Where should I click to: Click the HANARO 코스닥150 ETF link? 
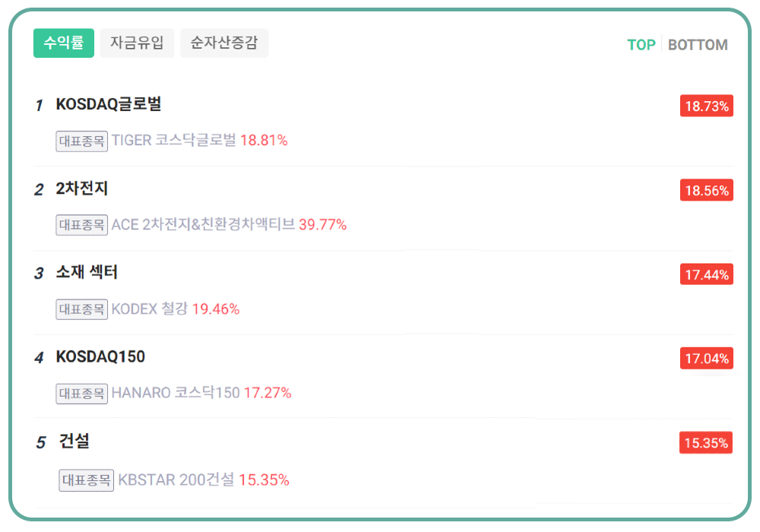pyautogui.click(x=176, y=393)
